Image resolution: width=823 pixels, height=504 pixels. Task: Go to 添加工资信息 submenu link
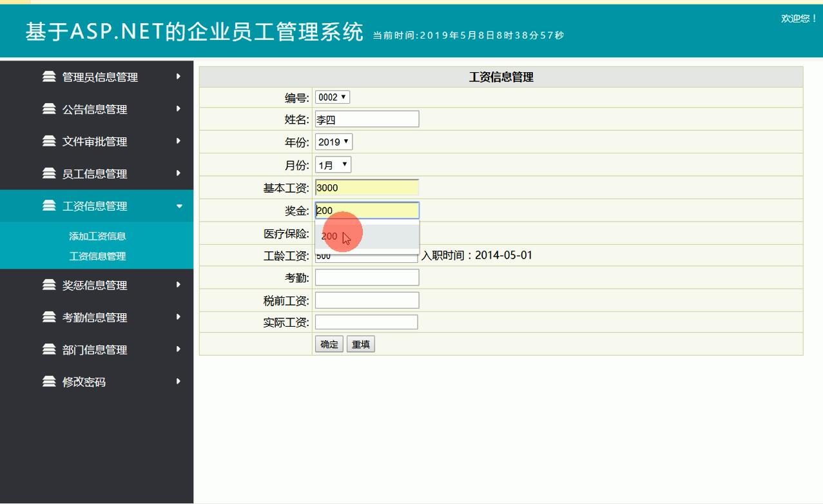(x=97, y=236)
